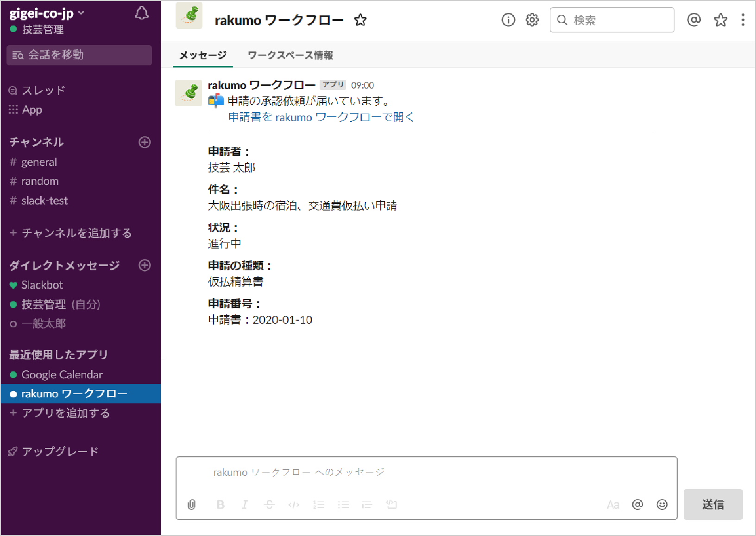
Task: Insert a code block
Action: click(x=391, y=504)
